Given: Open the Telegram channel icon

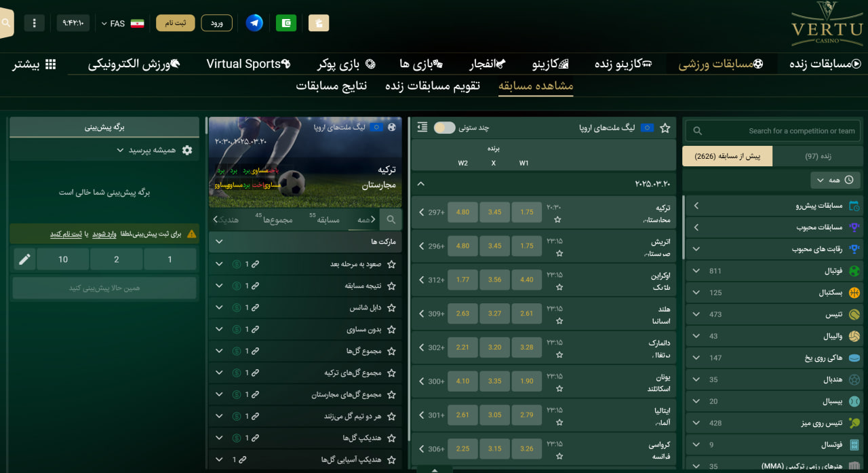Looking at the screenshot, I should pos(254,23).
